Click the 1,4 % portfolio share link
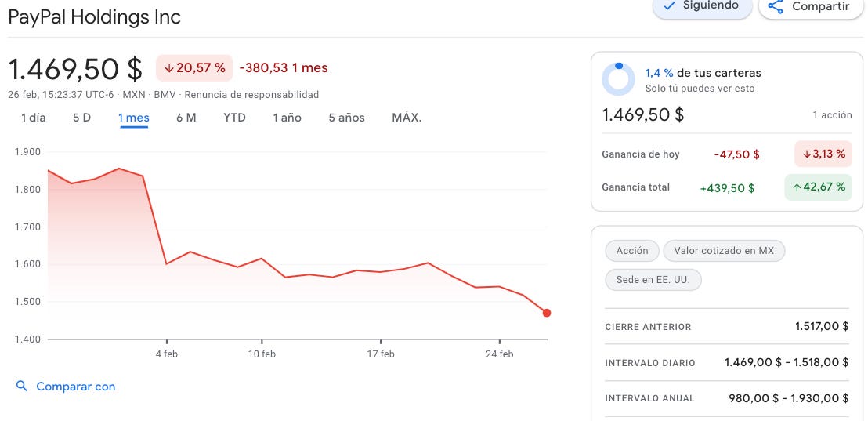 pyautogui.click(x=660, y=73)
